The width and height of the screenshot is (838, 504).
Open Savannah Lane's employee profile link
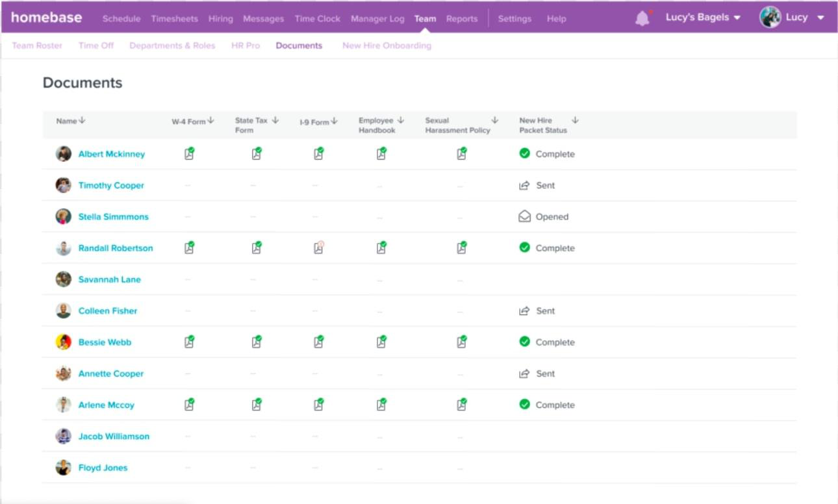pos(109,279)
